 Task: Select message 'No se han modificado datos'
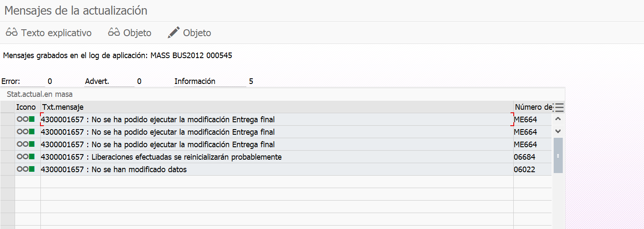coord(139,170)
